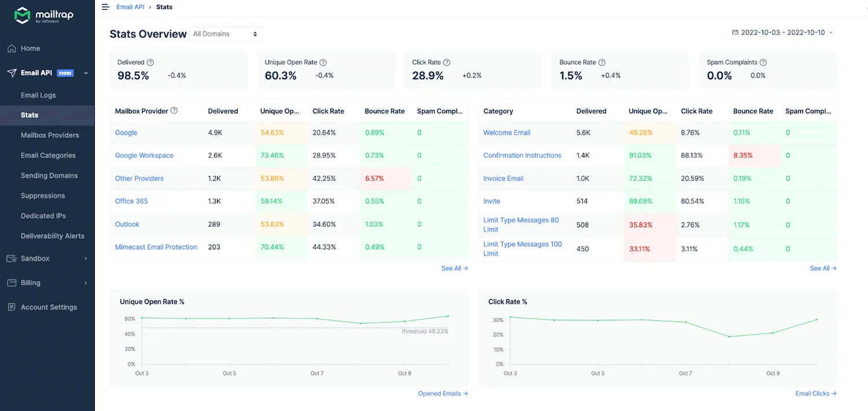Open Deliverability Alerts sidebar item
This screenshot has width=868, height=411.
coord(53,236)
